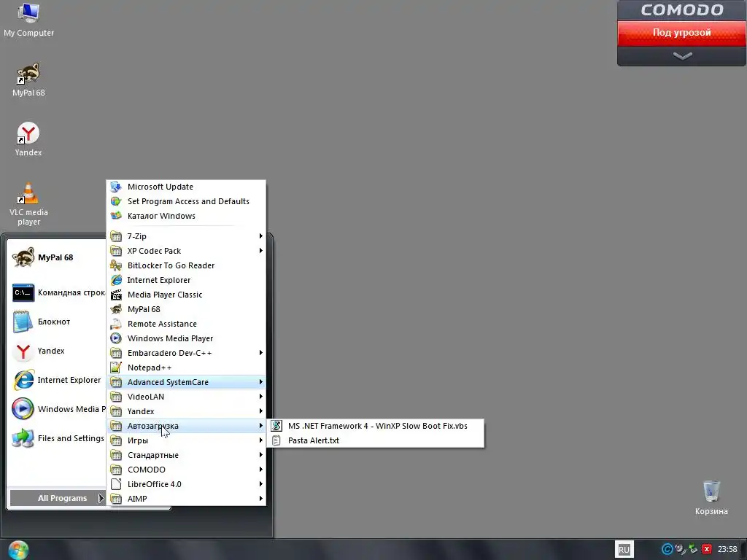Viewport: 747px width, 560px height.
Task: Expand the 7-Zip submenu arrow
Action: tap(260, 236)
